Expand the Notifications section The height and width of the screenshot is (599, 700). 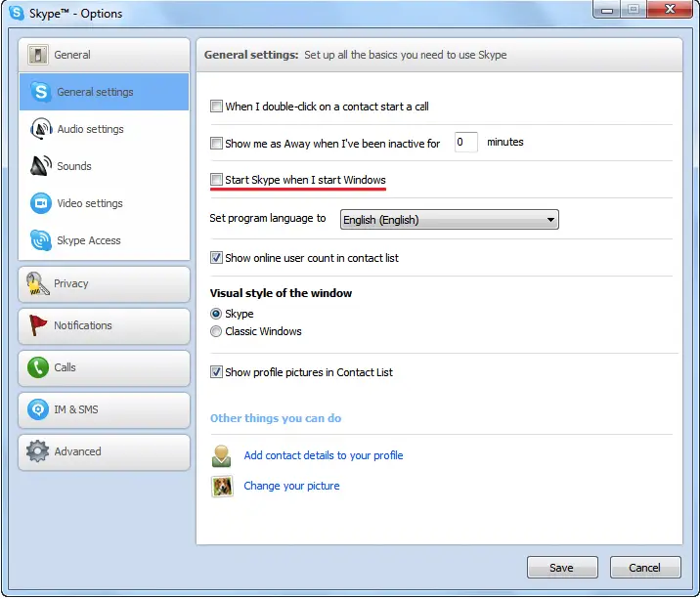pos(104,325)
